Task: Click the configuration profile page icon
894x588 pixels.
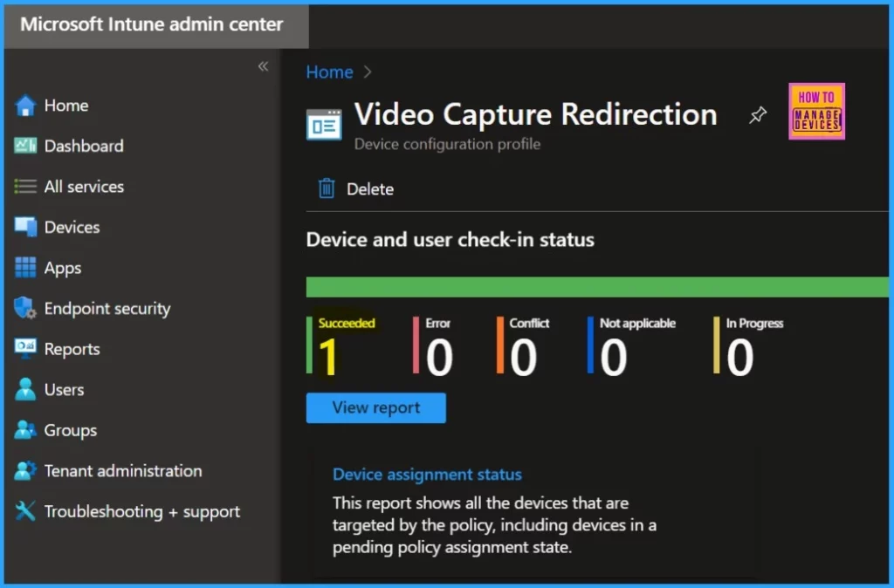Action: point(324,125)
